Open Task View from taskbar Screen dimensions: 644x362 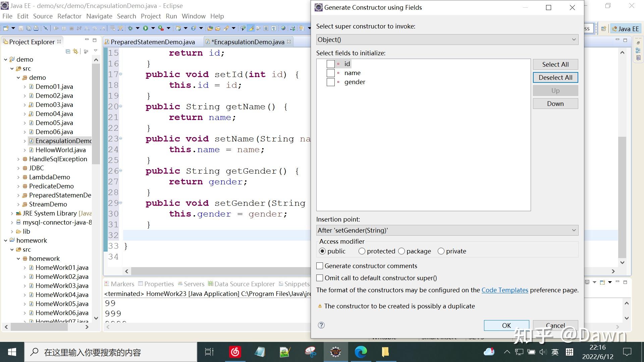209,352
